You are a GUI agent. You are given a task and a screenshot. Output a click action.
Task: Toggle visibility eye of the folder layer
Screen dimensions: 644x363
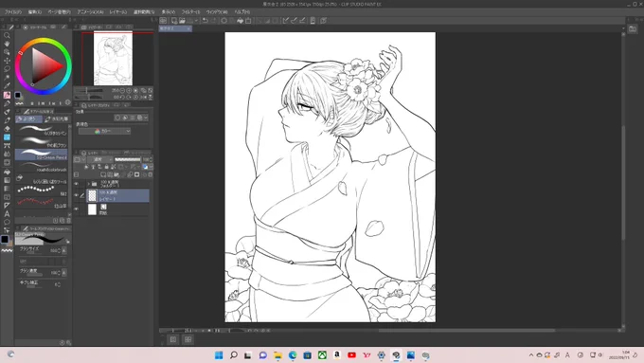(x=77, y=184)
